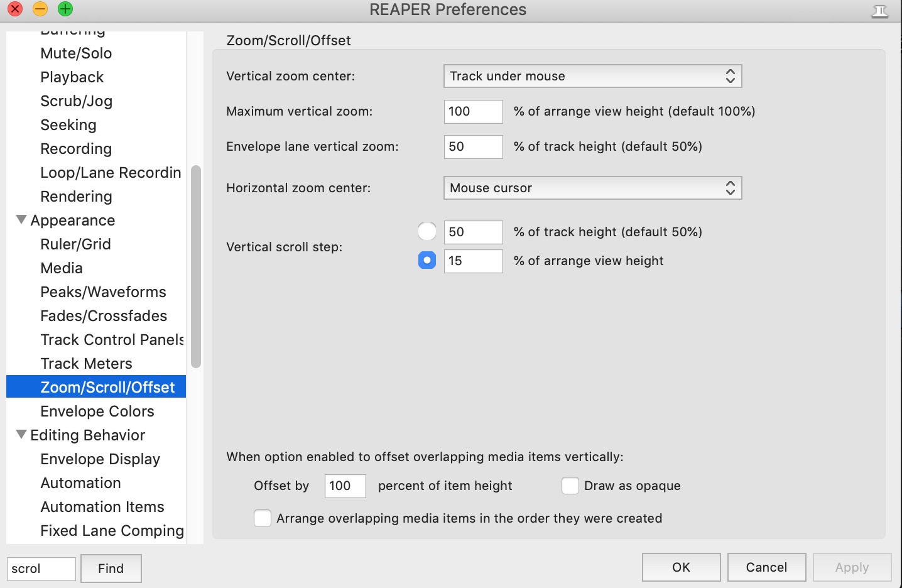Open the Appearance preferences page
The height and width of the screenshot is (588, 902).
coord(73,220)
